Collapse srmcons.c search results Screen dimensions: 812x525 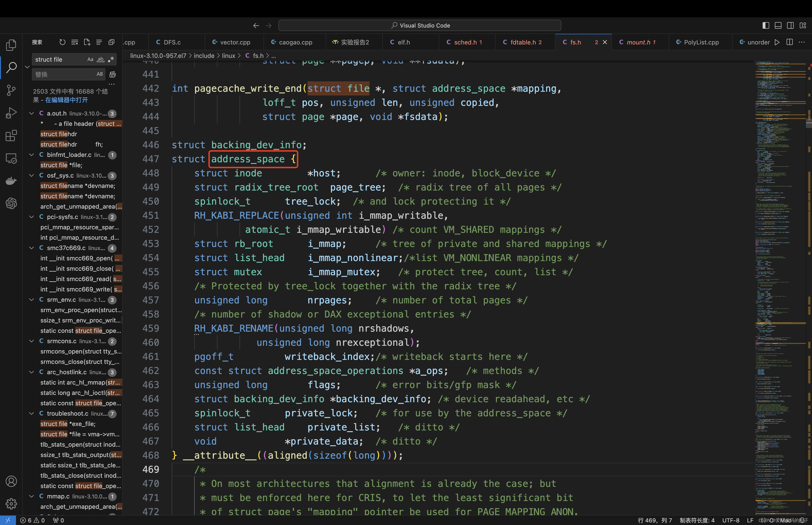pyautogui.click(x=31, y=341)
